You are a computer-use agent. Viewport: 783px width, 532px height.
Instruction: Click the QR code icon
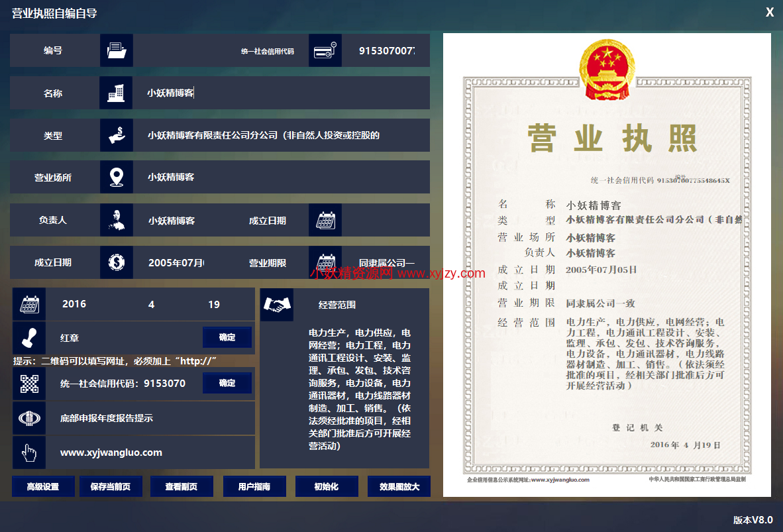click(x=29, y=384)
